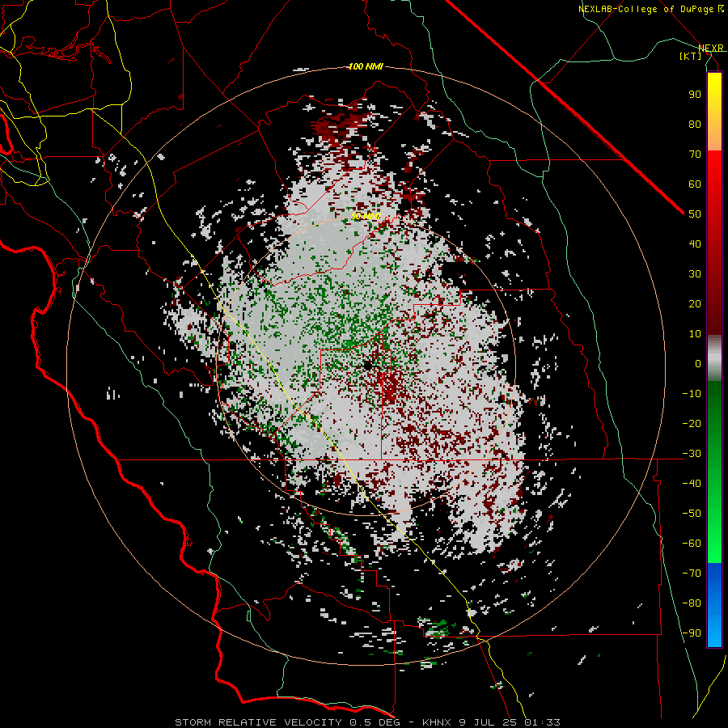Viewport: 728px width, 728px height.
Task: Click the 90 value on velocity scale
Action: click(695, 95)
